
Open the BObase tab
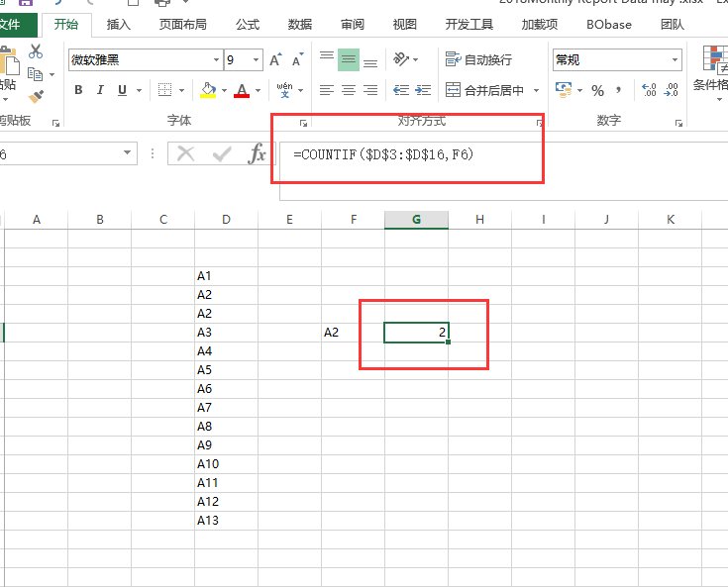[x=609, y=25]
